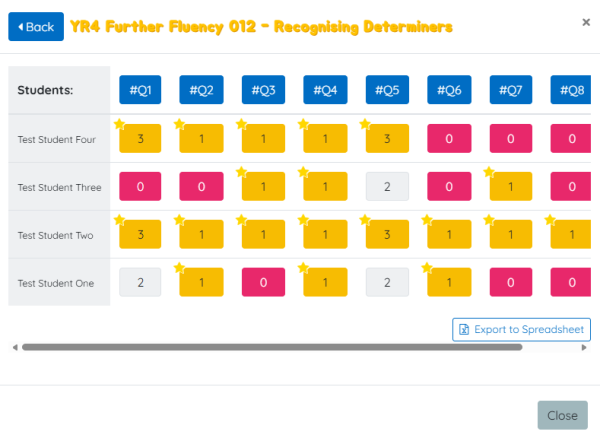Click the Back button
This screenshot has height=441, width=600.
[x=36, y=27]
